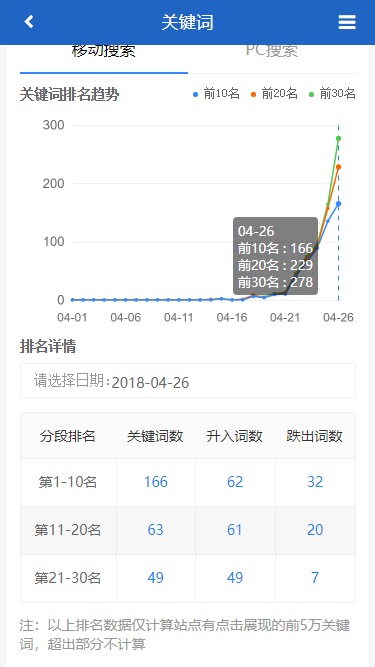Toggle the 前10名 legend series
Image resolution: width=375 pixels, height=667 pixels.
(216, 94)
